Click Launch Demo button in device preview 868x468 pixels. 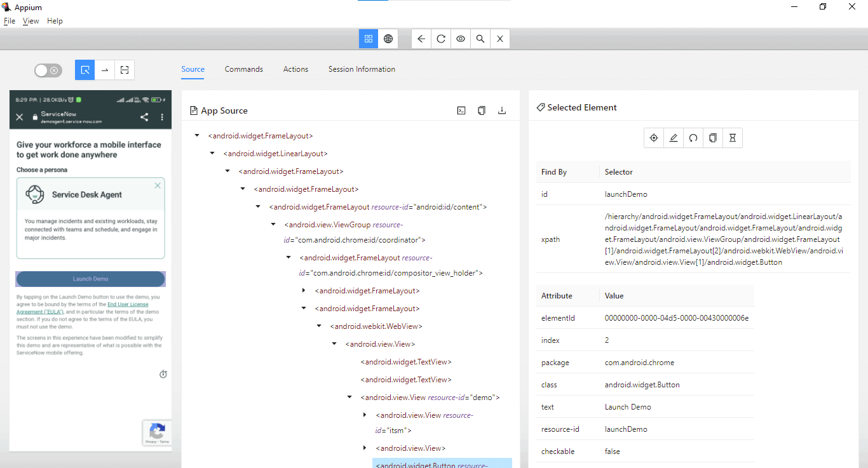click(x=90, y=279)
